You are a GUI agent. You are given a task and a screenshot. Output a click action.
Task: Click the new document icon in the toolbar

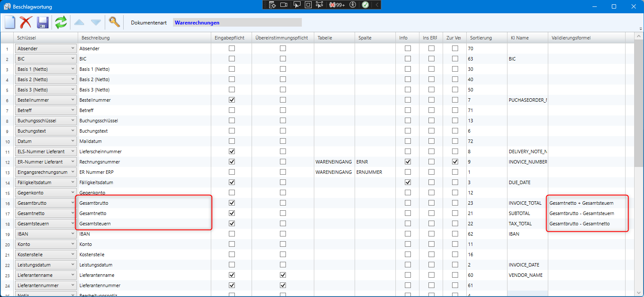pyautogui.click(x=10, y=22)
